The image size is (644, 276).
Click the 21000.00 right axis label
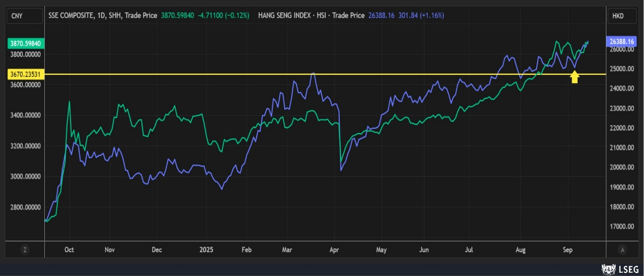(622, 147)
